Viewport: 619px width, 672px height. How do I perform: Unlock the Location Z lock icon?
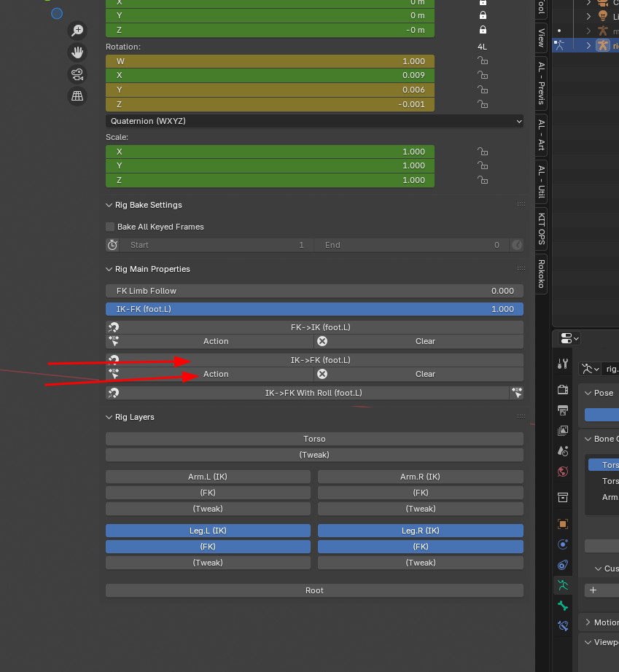coord(483,30)
